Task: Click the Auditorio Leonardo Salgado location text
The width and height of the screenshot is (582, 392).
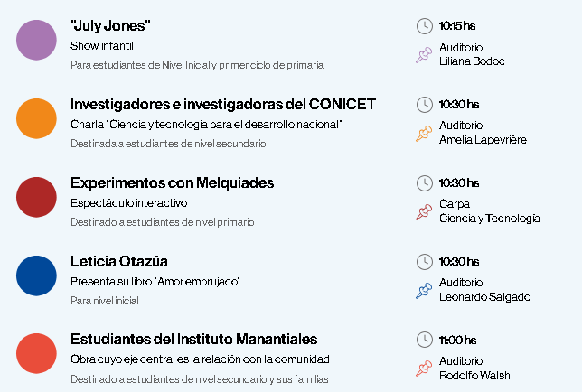Action: pyautogui.click(x=484, y=290)
